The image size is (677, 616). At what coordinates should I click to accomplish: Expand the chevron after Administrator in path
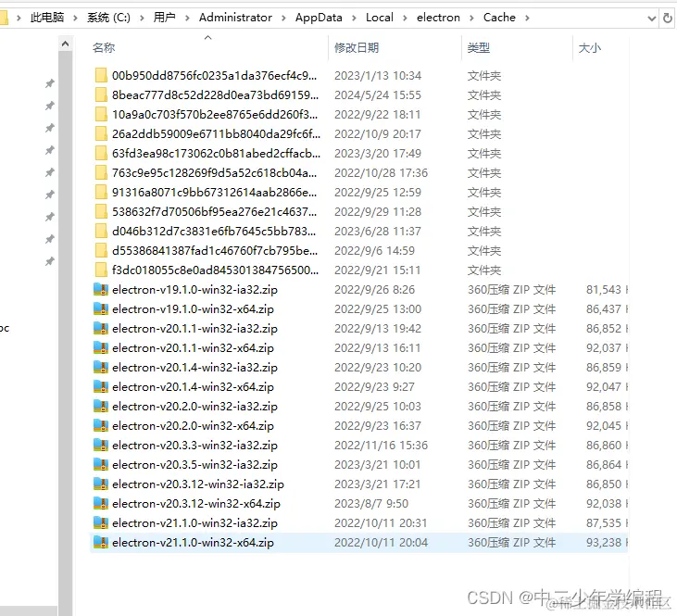coord(283,18)
